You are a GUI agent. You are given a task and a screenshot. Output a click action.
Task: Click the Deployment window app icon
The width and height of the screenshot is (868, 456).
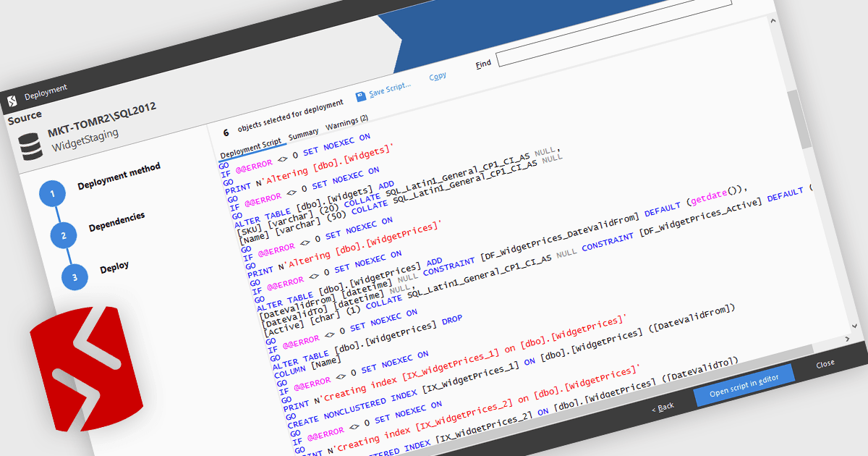12,100
